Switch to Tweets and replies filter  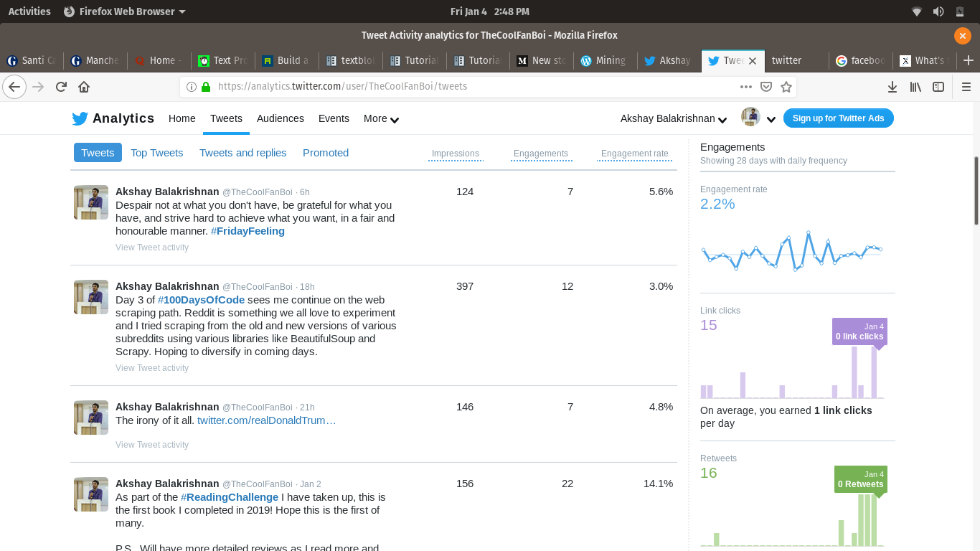tap(243, 153)
